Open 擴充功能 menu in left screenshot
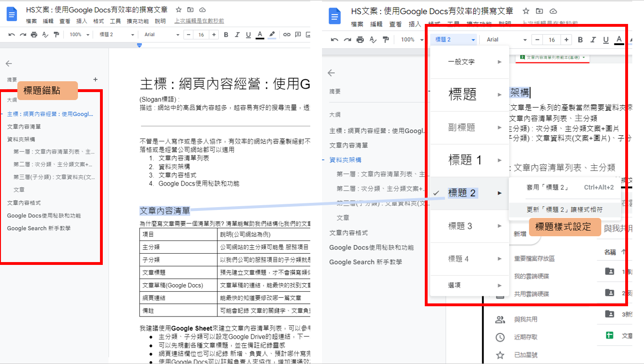The height and width of the screenshot is (364, 644). point(138,21)
